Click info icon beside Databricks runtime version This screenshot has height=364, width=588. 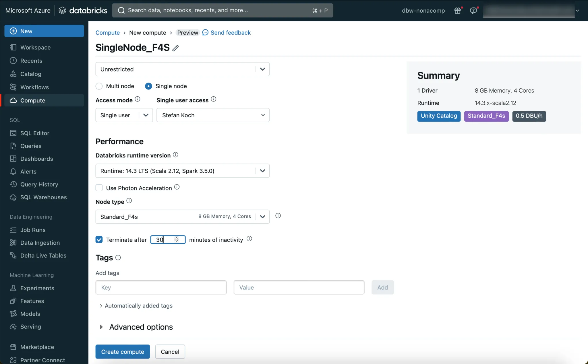coord(175,155)
